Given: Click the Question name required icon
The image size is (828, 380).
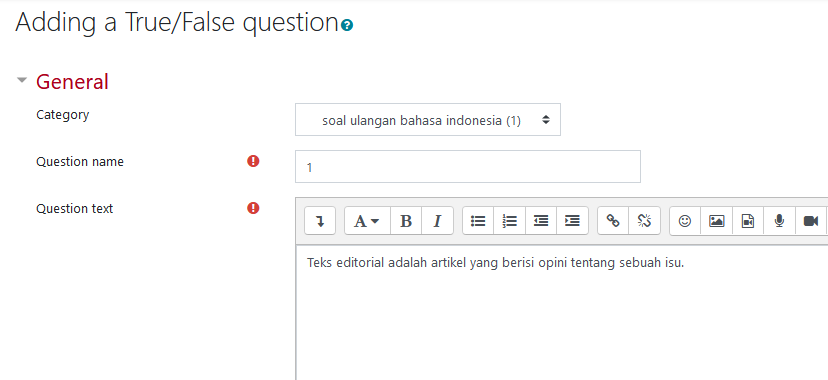Looking at the screenshot, I should pos(253,161).
